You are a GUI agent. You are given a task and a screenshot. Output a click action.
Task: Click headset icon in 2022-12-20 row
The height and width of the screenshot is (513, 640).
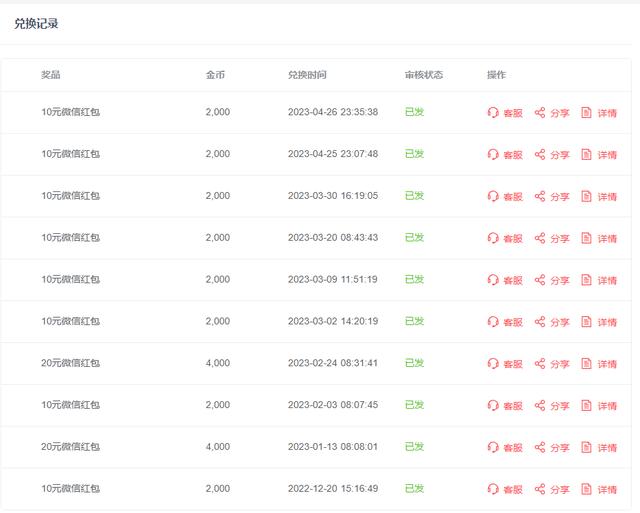[492, 490]
